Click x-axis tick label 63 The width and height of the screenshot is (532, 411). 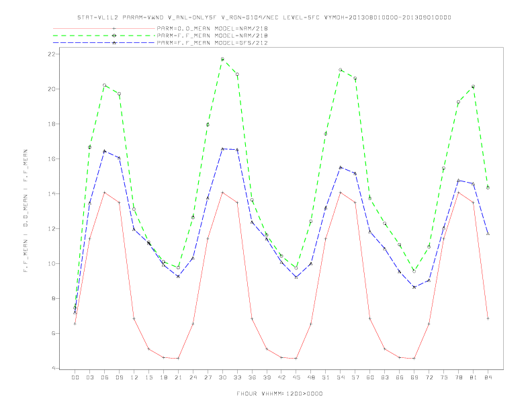tap(385, 377)
